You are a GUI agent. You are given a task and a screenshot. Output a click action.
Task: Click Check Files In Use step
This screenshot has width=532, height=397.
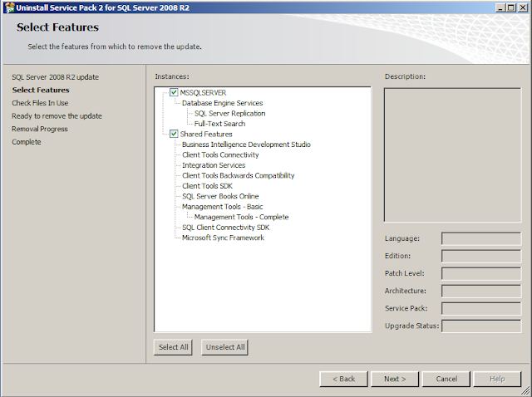[x=40, y=103]
